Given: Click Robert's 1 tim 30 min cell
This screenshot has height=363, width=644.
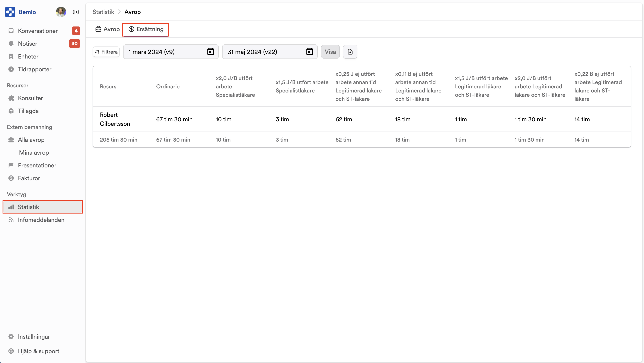Looking at the screenshot, I should (530, 119).
